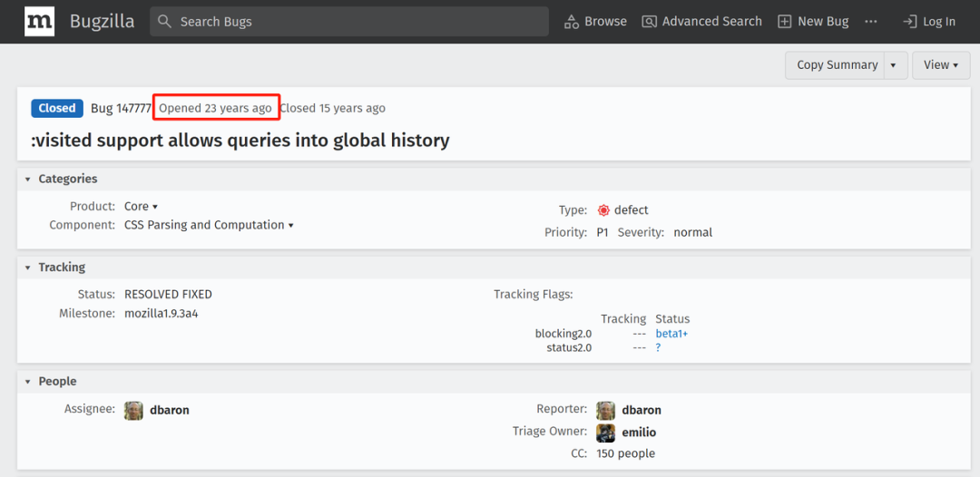Viewport: 980px width, 477px height.
Task: Collapse the People section
Action: (28, 382)
